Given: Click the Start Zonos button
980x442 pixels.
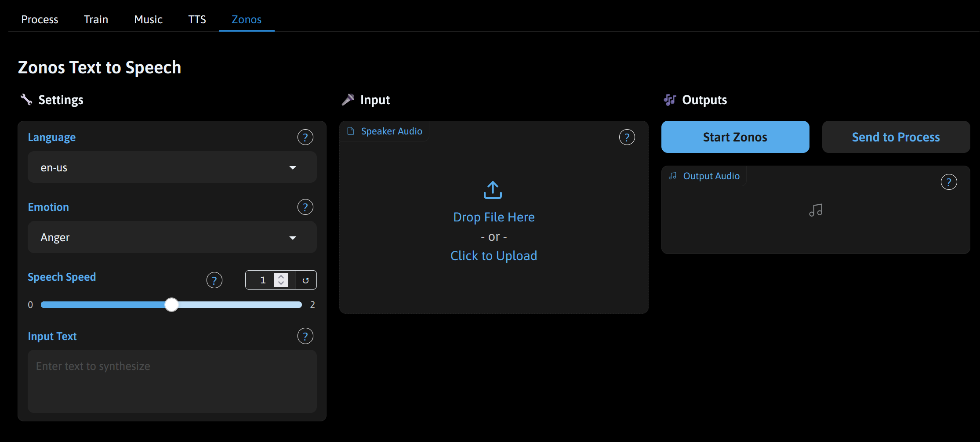Looking at the screenshot, I should (x=735, y=137).
